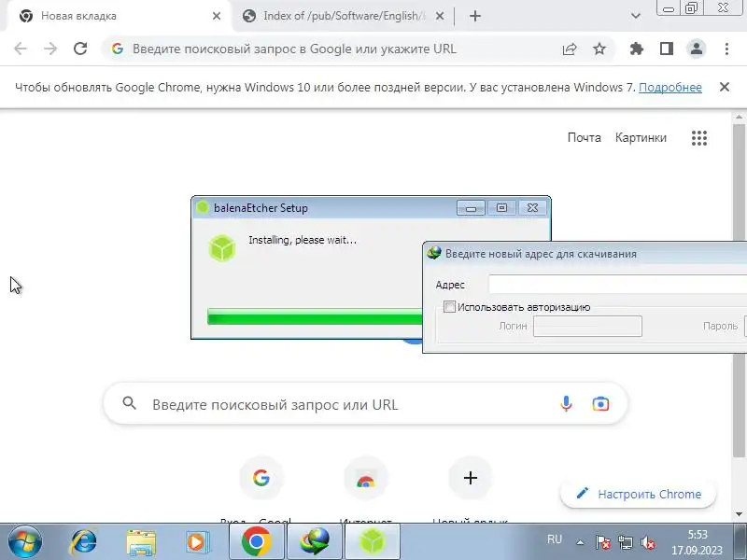This screenshot has height=560, width=747.
Task: Follow the Подробнее link
Action: coord(669,88)
